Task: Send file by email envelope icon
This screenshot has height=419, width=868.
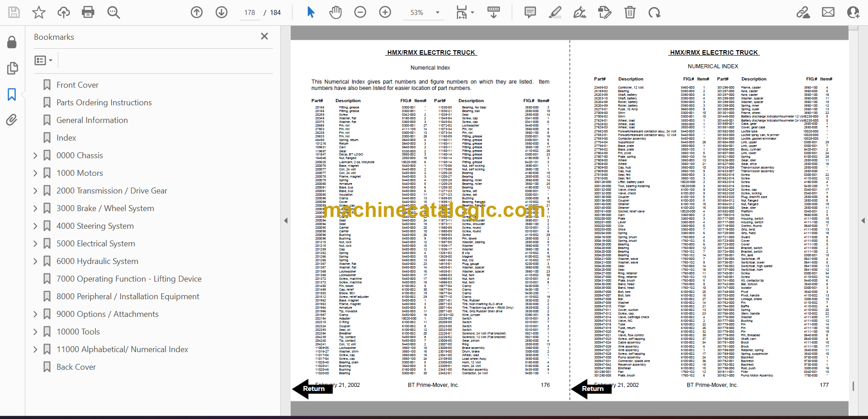Action: pyautogui.click(x=828, y=12)
